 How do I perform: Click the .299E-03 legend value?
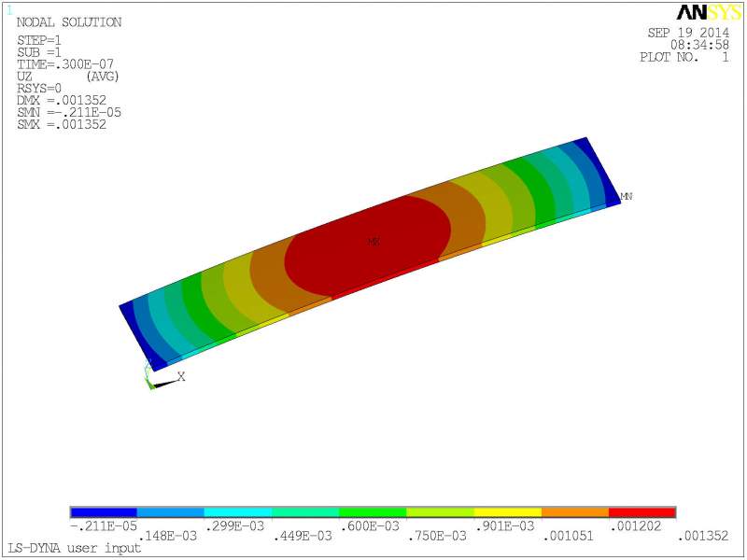pyautogui.click(x=234, y=526)
